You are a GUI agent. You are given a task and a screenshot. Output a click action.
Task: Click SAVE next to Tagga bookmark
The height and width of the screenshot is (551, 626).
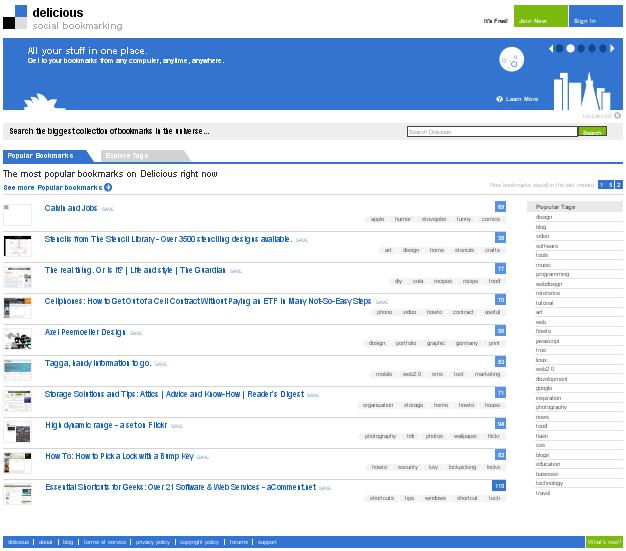tap(161, 364)
